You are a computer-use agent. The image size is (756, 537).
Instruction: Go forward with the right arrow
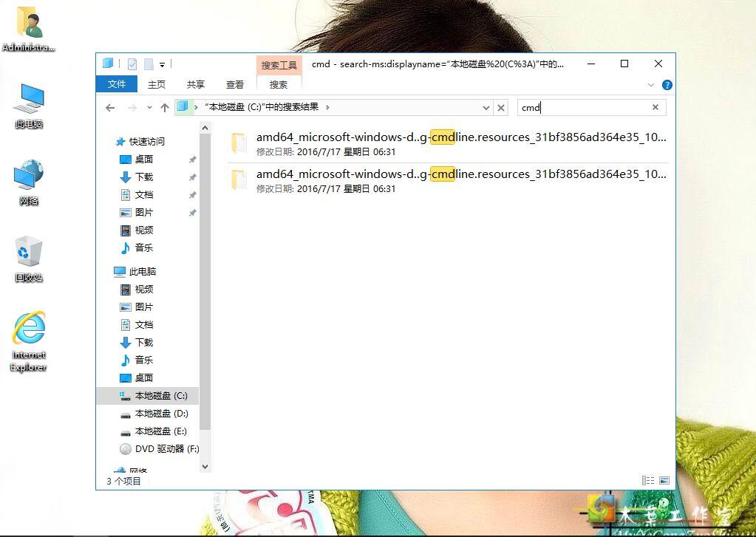coord(132,108)
